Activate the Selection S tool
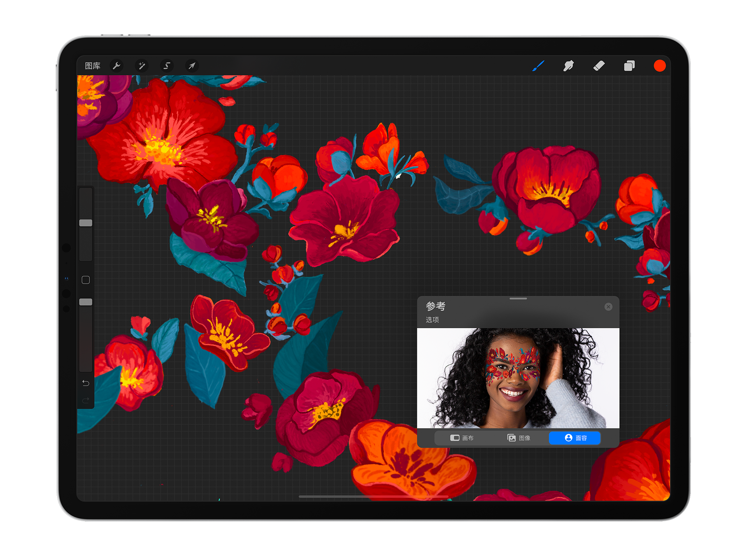Viewport: 747px width, 560px height. coord(167,66)
